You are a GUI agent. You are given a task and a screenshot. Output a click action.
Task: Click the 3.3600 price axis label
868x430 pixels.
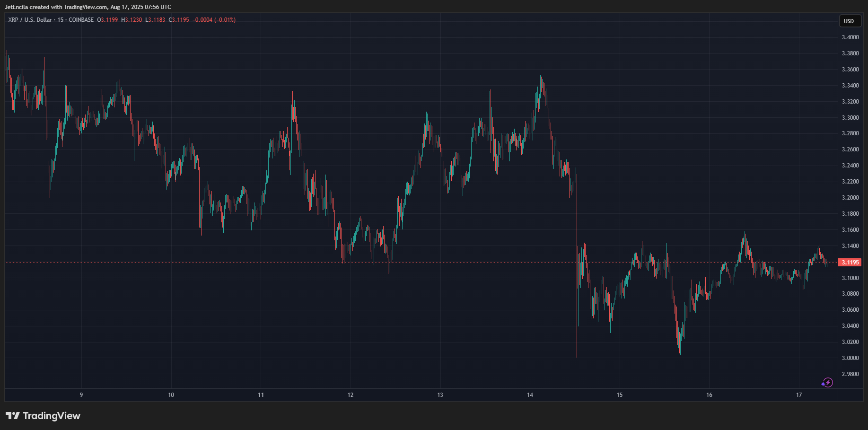850,70
